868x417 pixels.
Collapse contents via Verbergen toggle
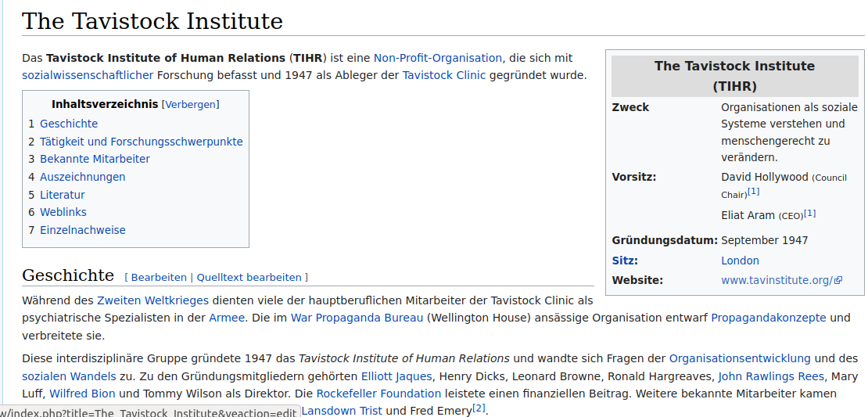190,104
